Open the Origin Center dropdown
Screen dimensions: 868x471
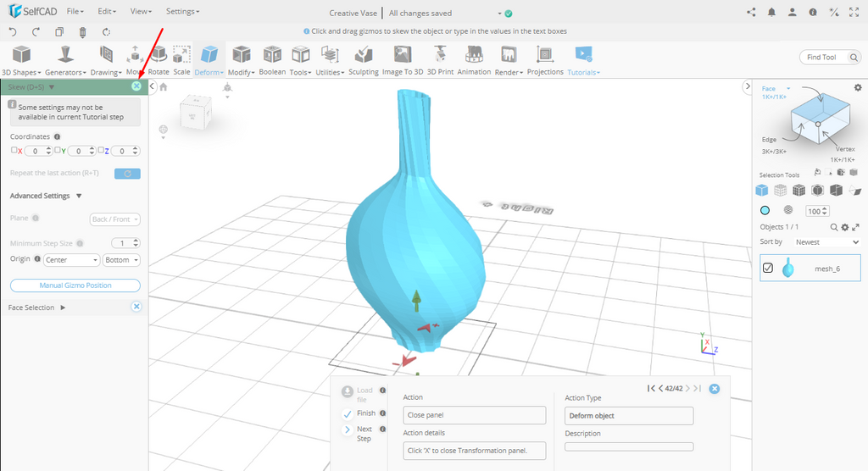[71, 260]
